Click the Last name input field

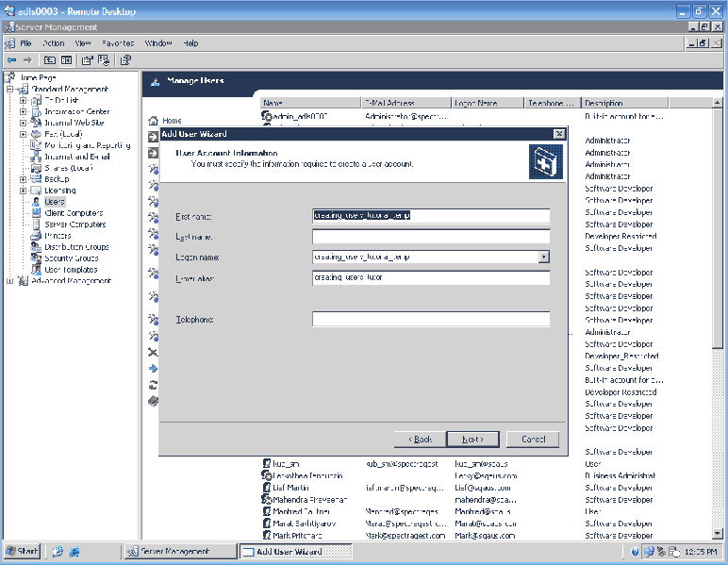point(431,237)
